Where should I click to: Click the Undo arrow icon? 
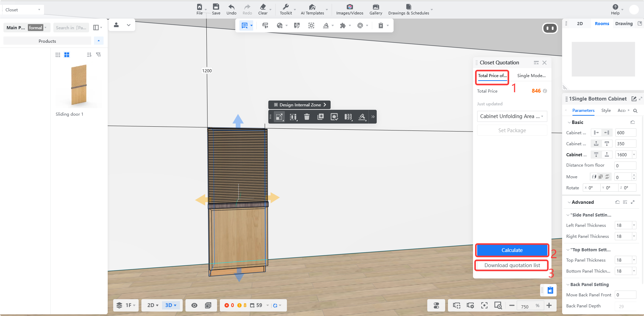[x=232, y=7]
